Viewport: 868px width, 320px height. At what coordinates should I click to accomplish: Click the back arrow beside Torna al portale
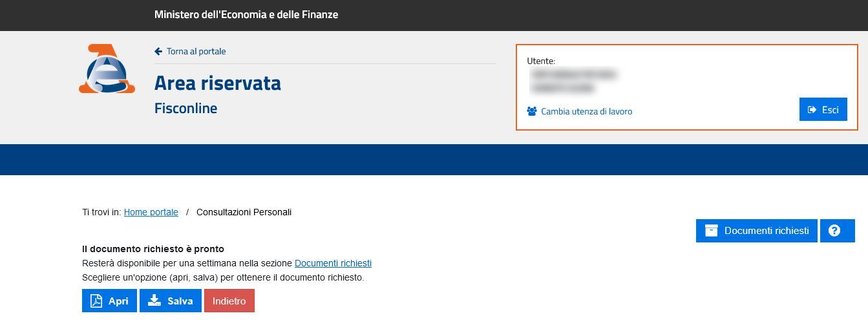click(158, 51)
